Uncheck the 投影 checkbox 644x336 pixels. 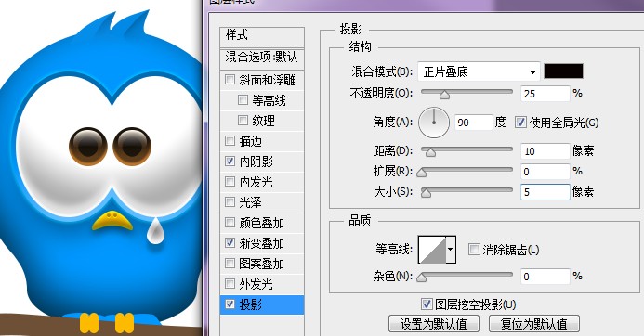[230, 304]
